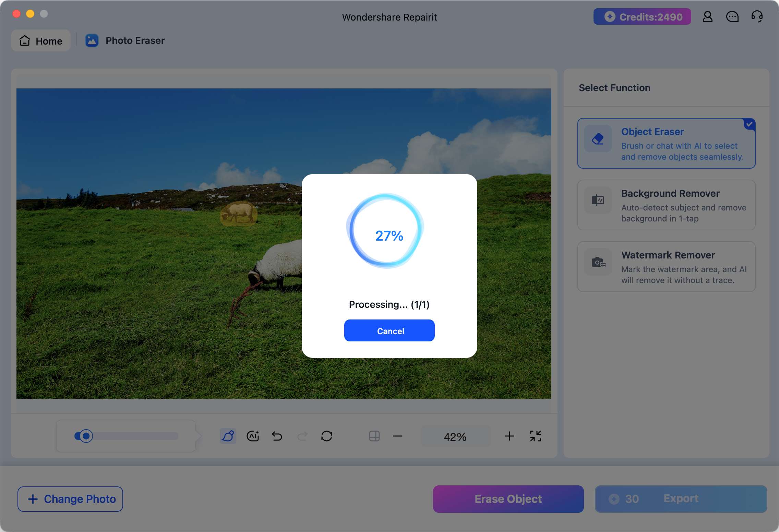Click the 'Wondershare Repairit' window title
779x532 pixels.
pos(389,17)
